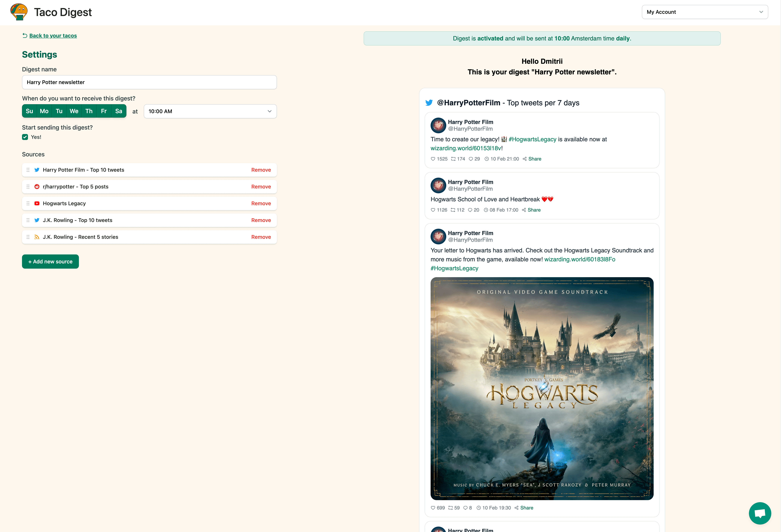Toggle Saturday in the digest schedule
The height and width of the screenshot is (532, 781).
119,111
